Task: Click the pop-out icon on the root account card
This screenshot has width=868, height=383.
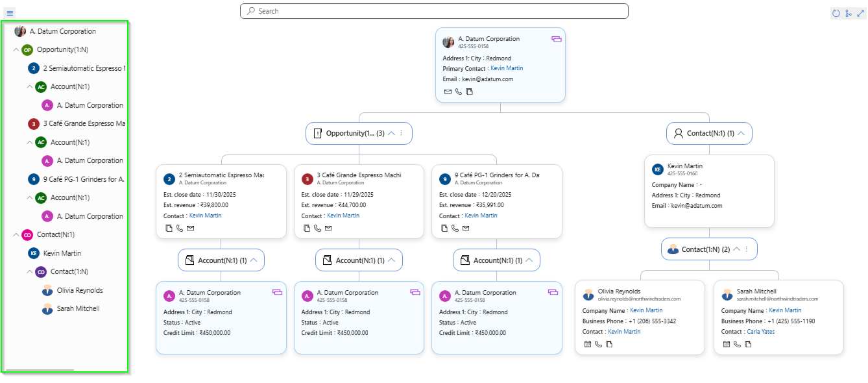Action: point(557,39)
